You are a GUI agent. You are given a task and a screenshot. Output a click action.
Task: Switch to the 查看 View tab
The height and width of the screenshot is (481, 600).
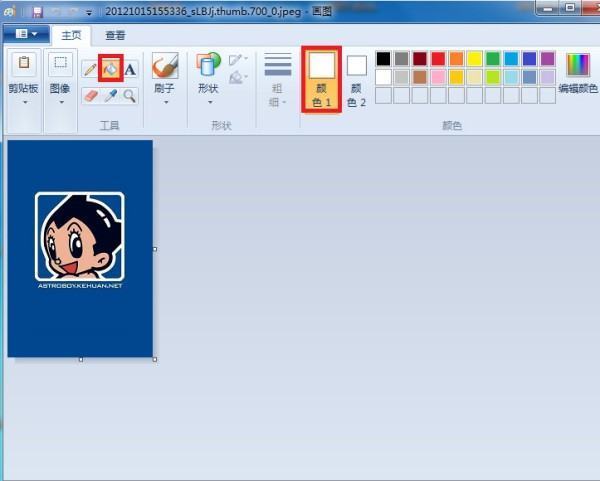[x=115, y=35]
